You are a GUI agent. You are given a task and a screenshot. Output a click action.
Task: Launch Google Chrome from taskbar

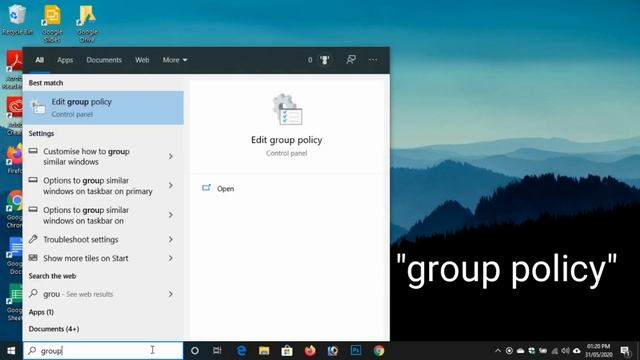379,351
